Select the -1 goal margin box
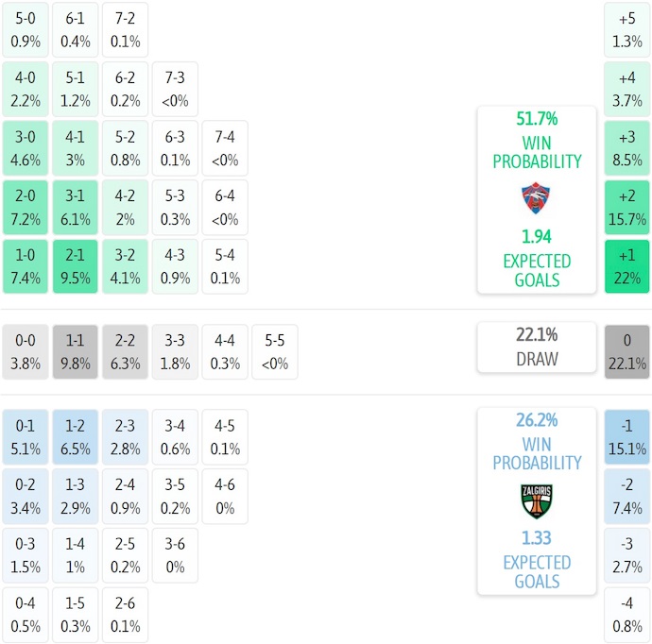652x644 pixels. point(627,437)
